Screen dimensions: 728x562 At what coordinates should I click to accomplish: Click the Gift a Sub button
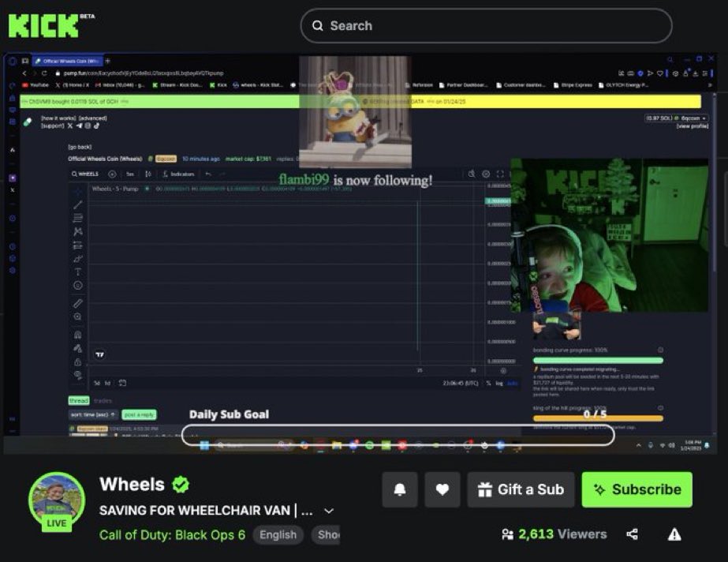pyautogui.click(x=521, y=489)
